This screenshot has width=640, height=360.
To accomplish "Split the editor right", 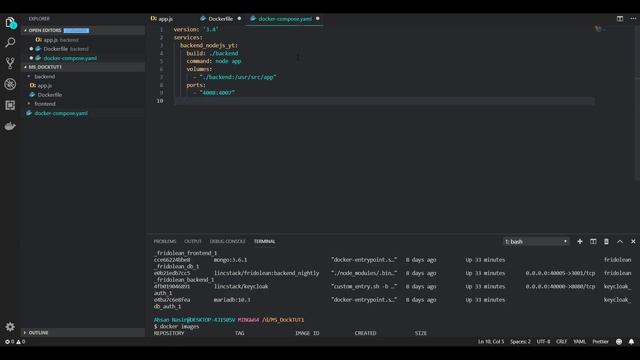I will tap(620, 19).
